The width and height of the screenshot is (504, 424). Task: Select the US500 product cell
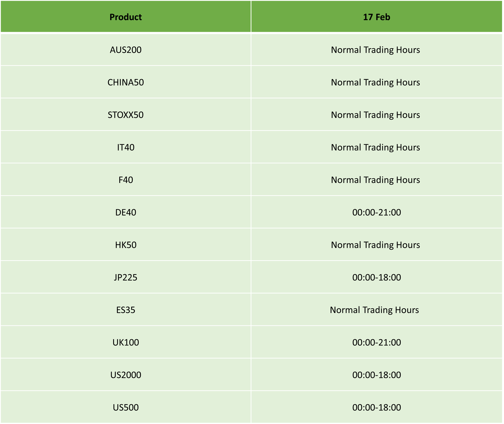click(126, 407)
